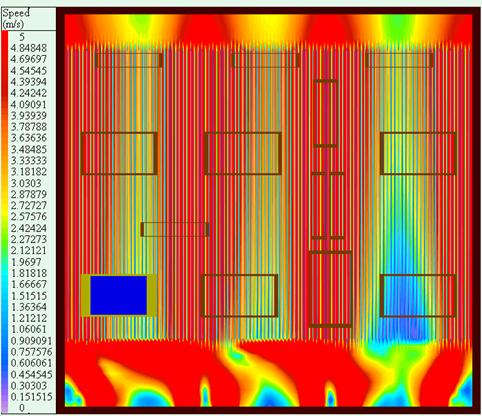Select the small horizontal component near plot center-left
Viewport: 482px width, 416px height.
point(175,229)
